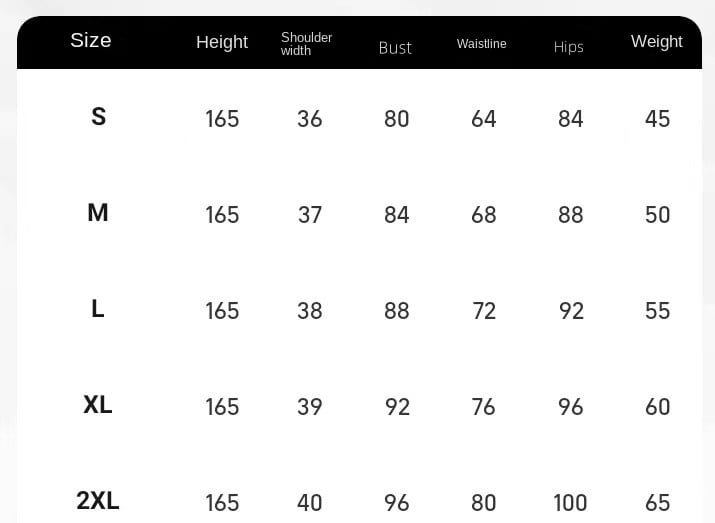Click shoulder width value 36
The image size is (715, 523).
[310, 119]
